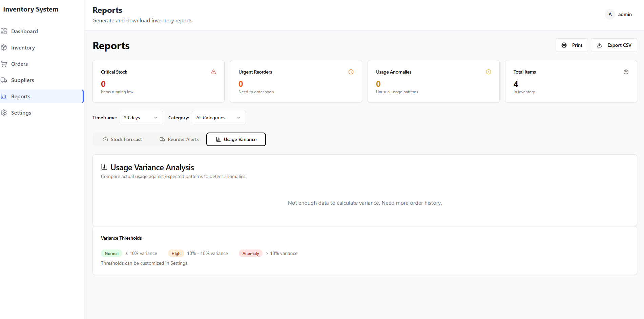Expand the All Categories dropdown
644x319 pixels.
tap(219, 118)
